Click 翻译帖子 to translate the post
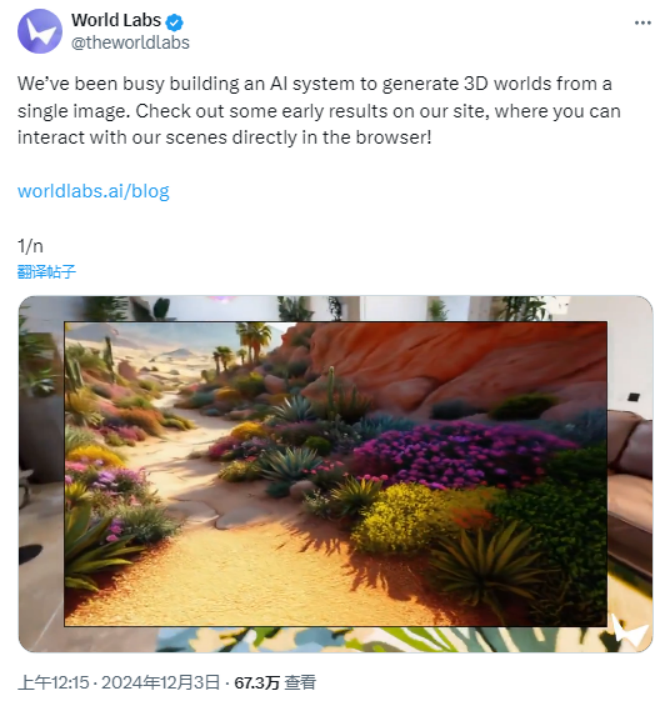The height and width of the screenshot is (702, 670). point(47,272)
